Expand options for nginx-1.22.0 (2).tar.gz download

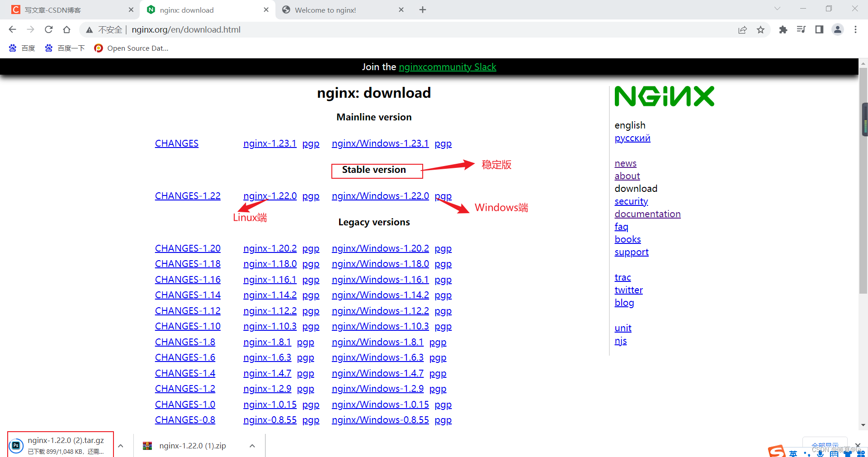[x=121, y=446]
